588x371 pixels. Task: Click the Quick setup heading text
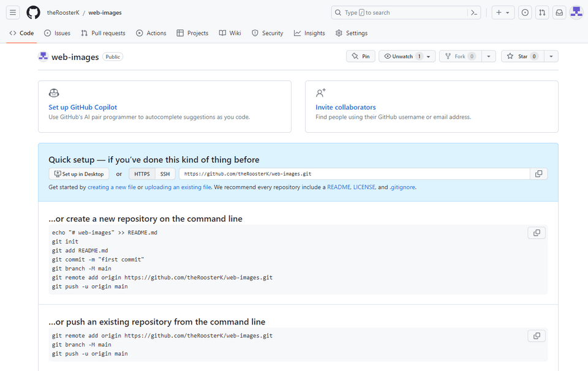pos(154,160)
